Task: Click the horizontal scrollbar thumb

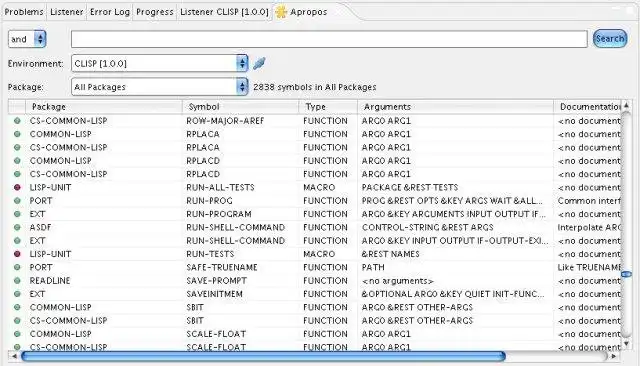Action: pos(263,356)
